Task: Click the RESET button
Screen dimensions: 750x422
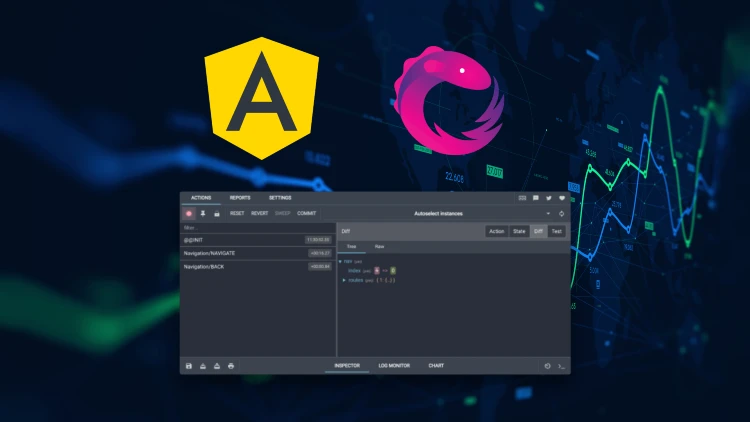Action: [x=237, y=213]
